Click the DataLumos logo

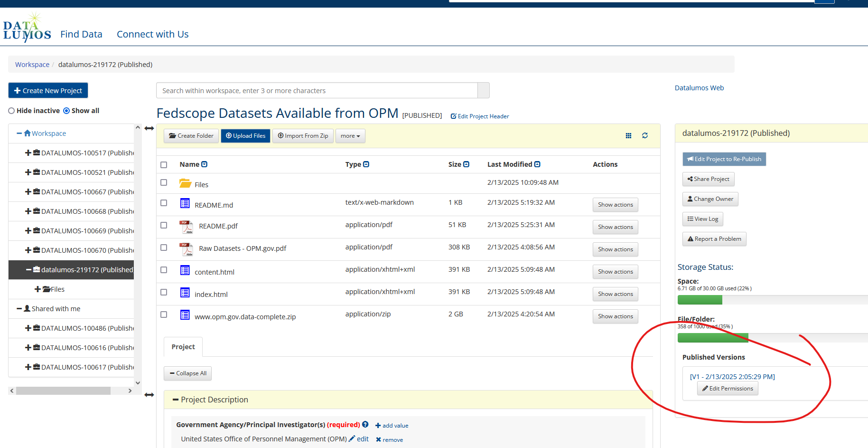click(x=27, y=26)
